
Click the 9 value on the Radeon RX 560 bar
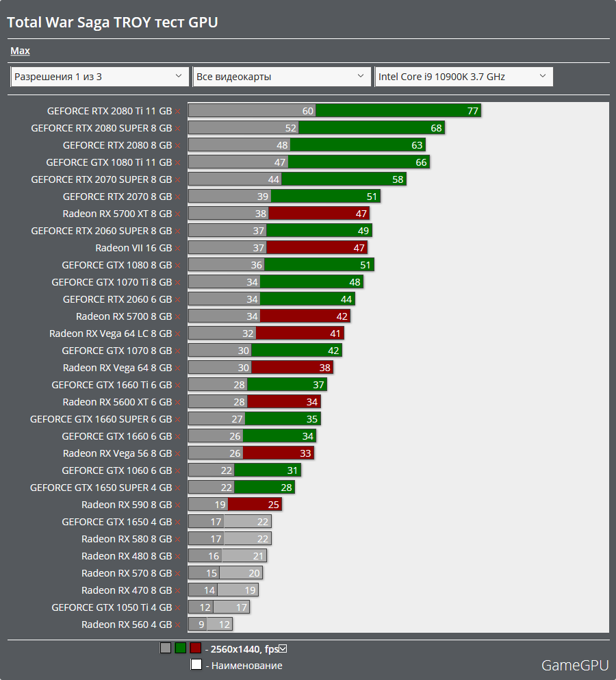(201, 625)
